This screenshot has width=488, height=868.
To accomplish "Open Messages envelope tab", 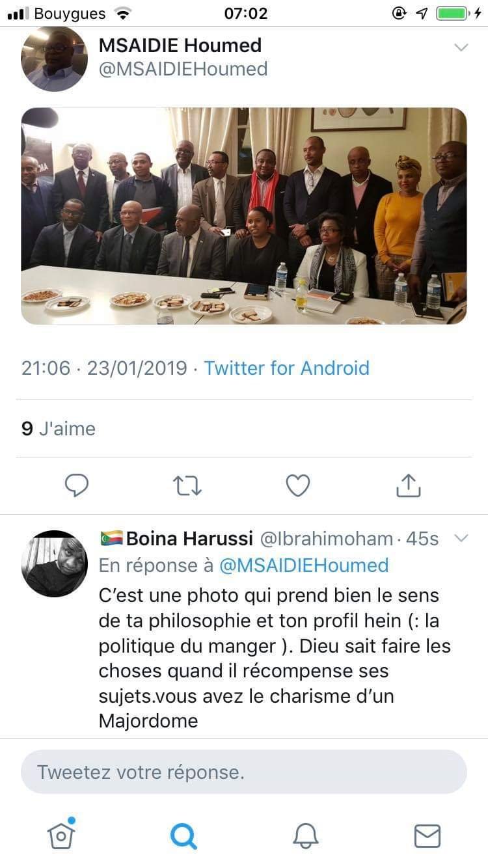I will coord(427,835).
